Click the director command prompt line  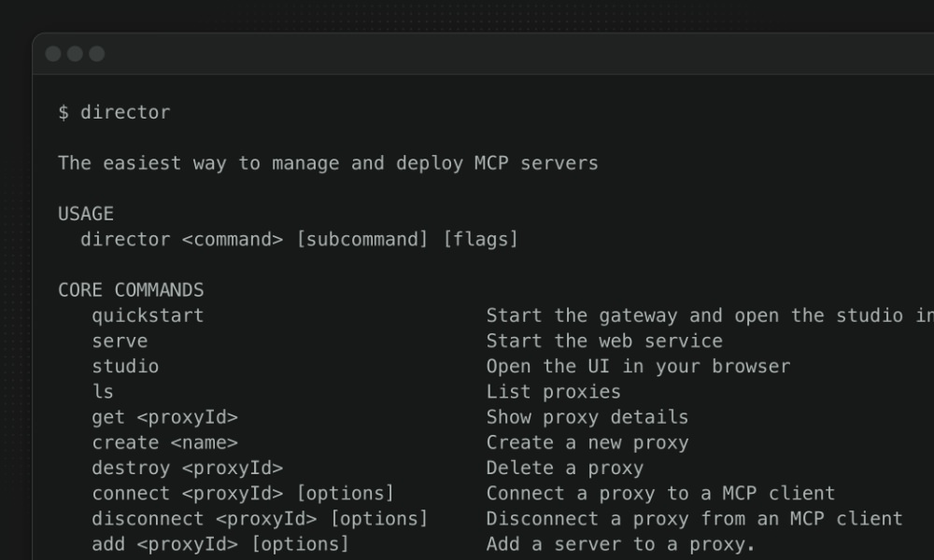pyautogui.click(x=113, y=112)
